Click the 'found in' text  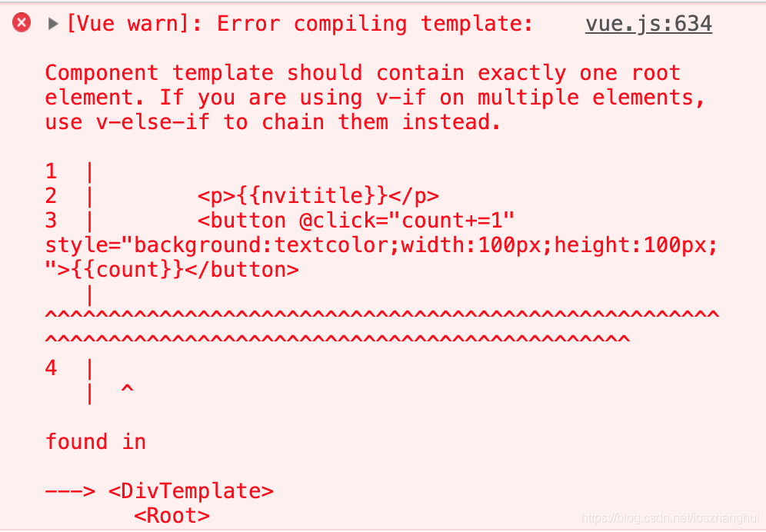coord(95,442)
